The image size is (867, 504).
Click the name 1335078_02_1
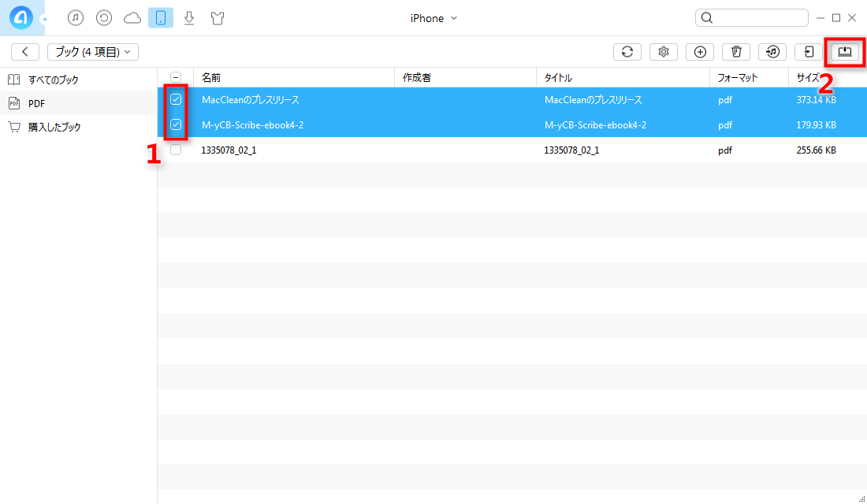click(229, 150)
